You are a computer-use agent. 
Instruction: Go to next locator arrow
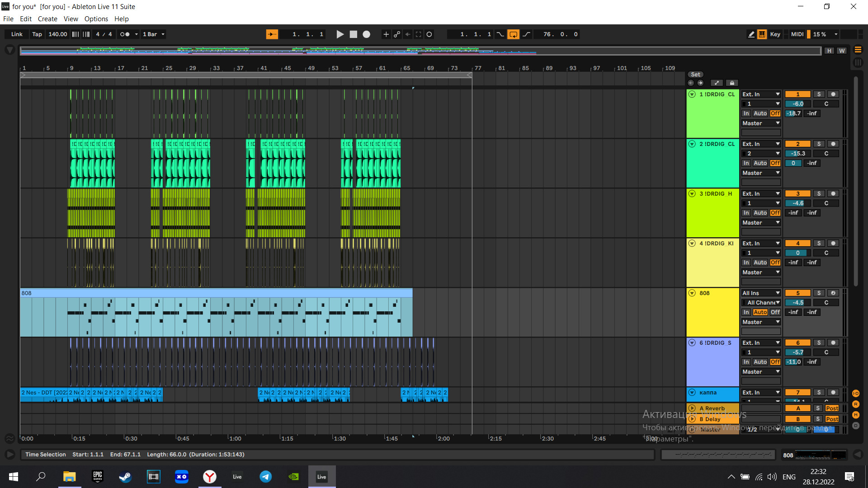(x=700, y=83)
